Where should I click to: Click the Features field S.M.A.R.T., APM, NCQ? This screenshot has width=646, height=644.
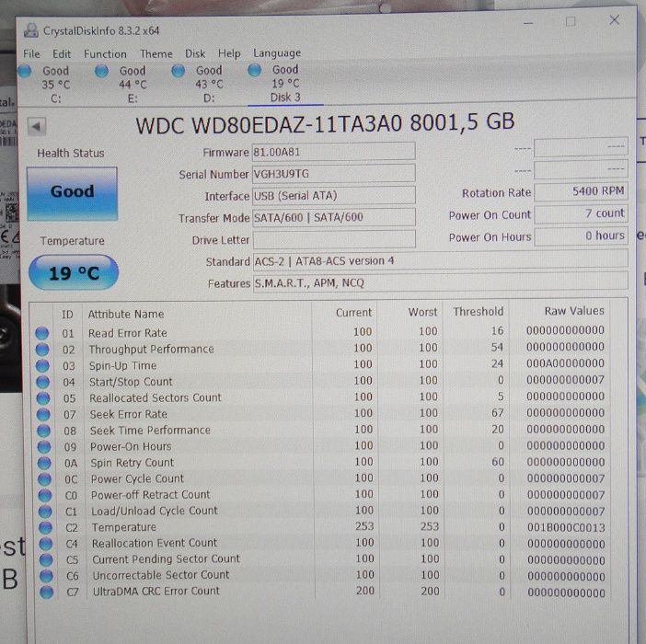coord(441,282)
